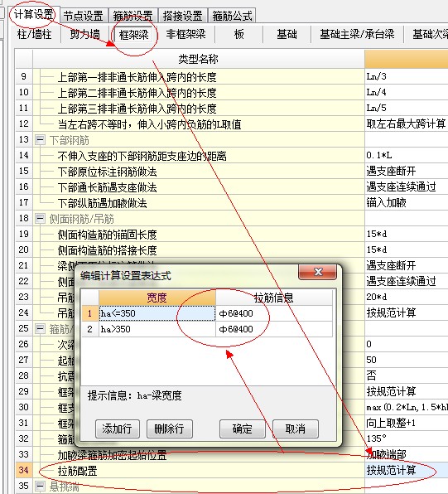Click the 20*d value cell in row 23
This screenshot has height=494, width=448.
point(407,297)
